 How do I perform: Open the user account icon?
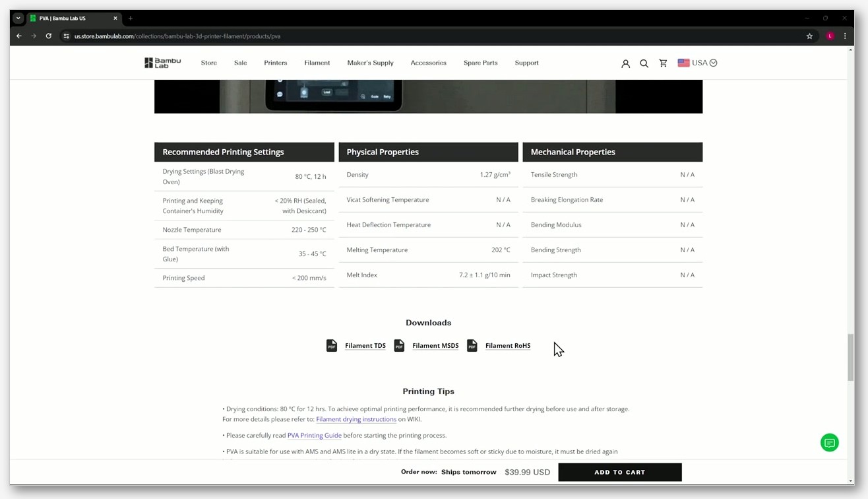[x=625, y=63]
